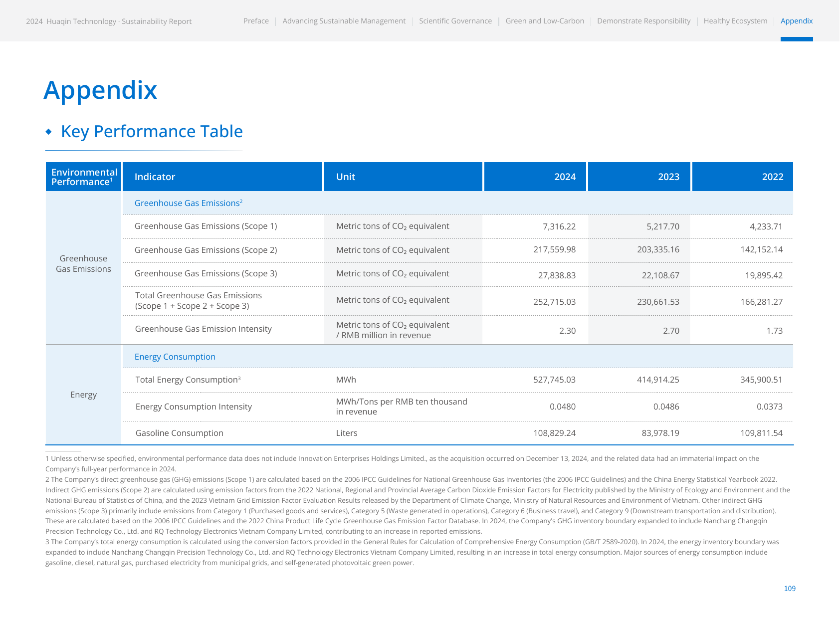This screenshot has height=619, width=840.
Task: Open the Scientific Governance tab
Action: (455, 21)
